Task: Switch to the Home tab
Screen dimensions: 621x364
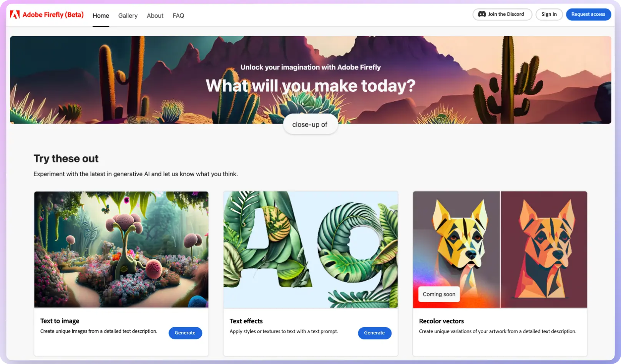Action: 101,16
